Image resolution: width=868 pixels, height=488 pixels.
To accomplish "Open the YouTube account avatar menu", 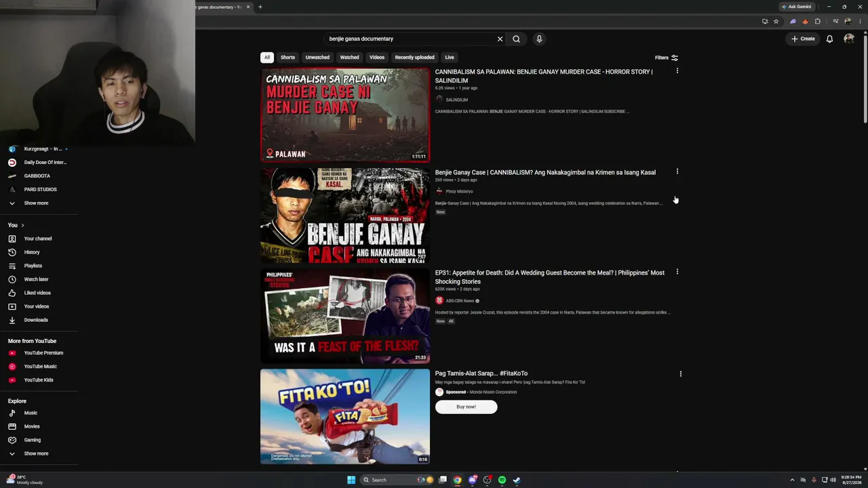I will click(x=848, y=39).
